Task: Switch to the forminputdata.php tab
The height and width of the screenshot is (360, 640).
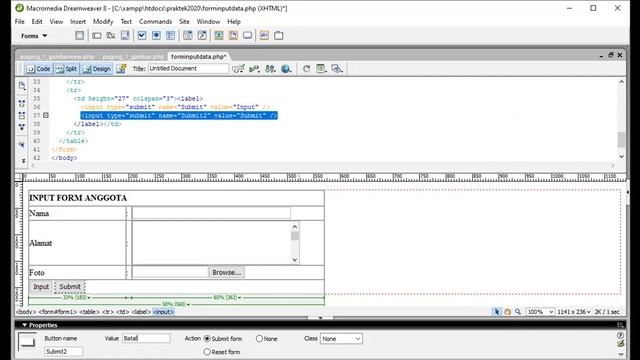Action: click(198, 57)
